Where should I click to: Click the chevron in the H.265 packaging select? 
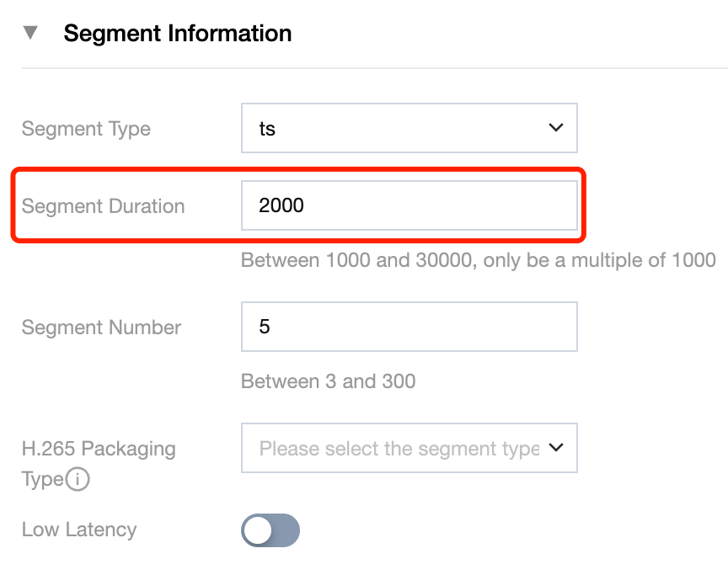pos(555,448)
